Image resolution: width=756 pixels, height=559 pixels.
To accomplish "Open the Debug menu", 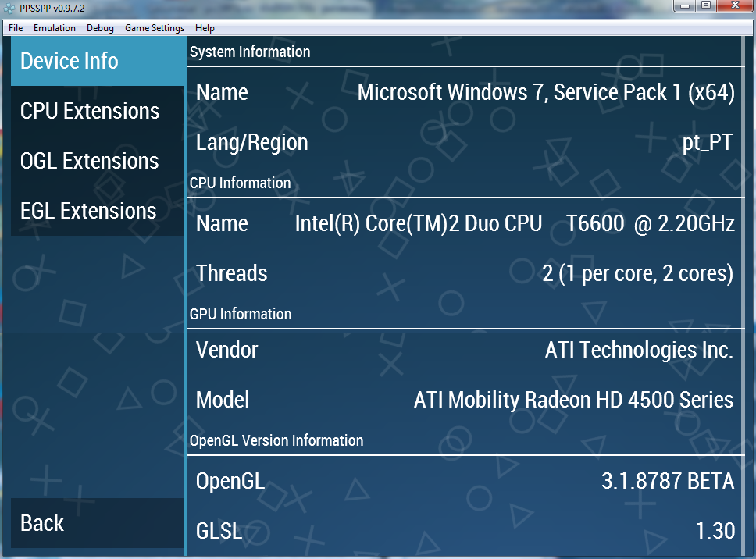I will [100, 28].
